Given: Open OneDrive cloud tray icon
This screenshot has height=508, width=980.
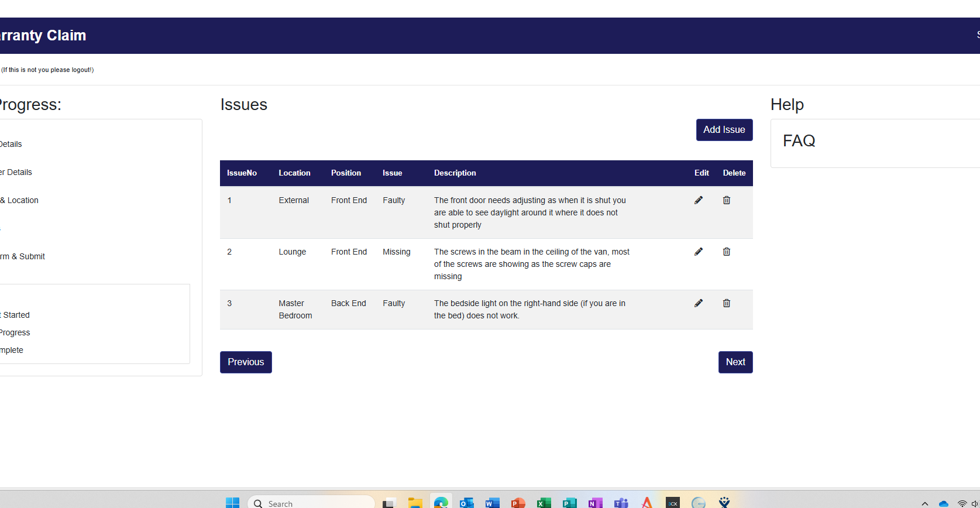Looking at the screenshot, I should tap(944, 503).
